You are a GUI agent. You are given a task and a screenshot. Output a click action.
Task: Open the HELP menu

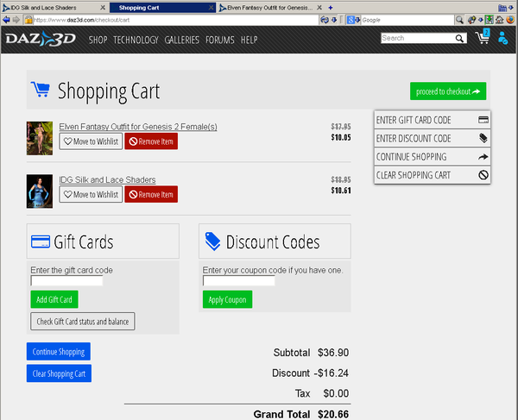tap(250, 40)
